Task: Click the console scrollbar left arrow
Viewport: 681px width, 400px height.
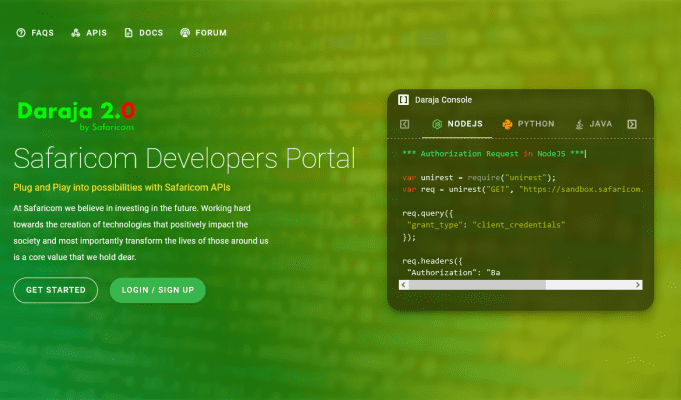Action: (x=403, y=285)
